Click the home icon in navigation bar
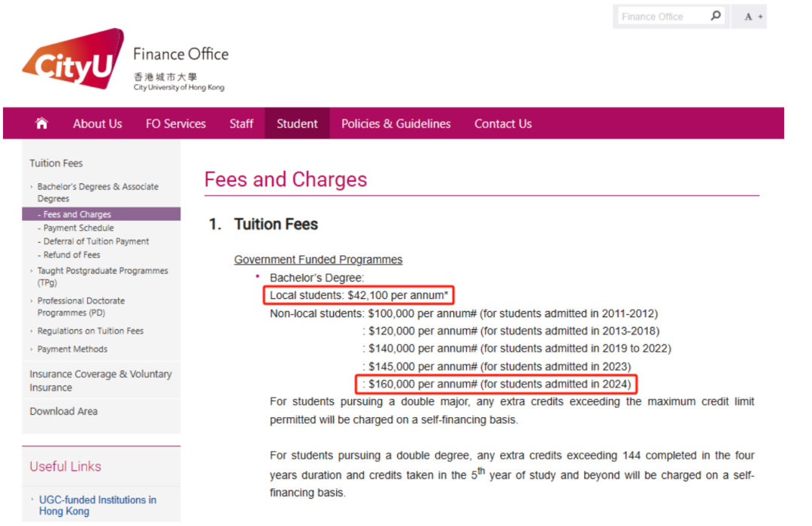 [x=41, y=123]
